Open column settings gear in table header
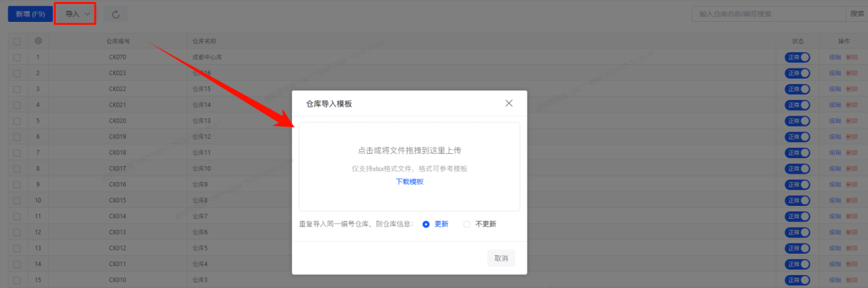Viewport: 868px width, 288px height. [x=38, y=41]
